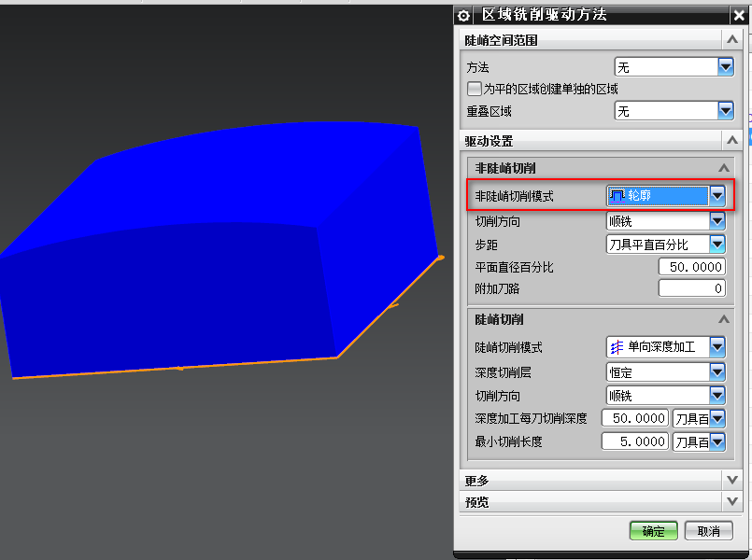Expand the 更多 section
Viewport: 752px width, 560px height.
[731, 480]
